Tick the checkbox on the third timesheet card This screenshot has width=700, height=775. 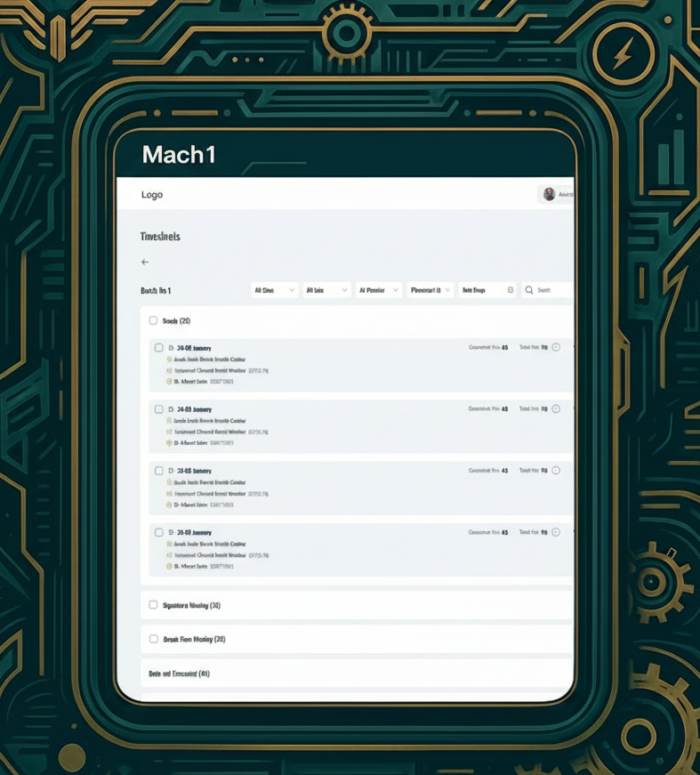tap(158, 471)
